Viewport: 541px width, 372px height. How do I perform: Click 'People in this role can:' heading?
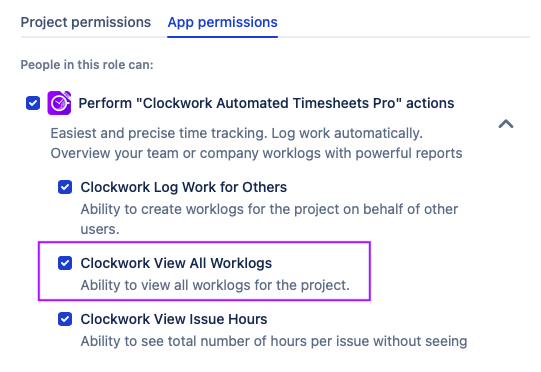87,65
